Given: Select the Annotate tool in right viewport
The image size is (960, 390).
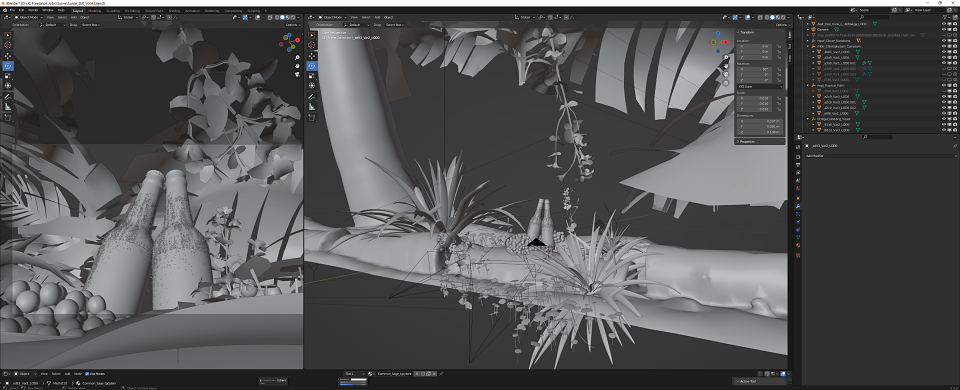Looking at the screenshot, I should pos(312,96).
